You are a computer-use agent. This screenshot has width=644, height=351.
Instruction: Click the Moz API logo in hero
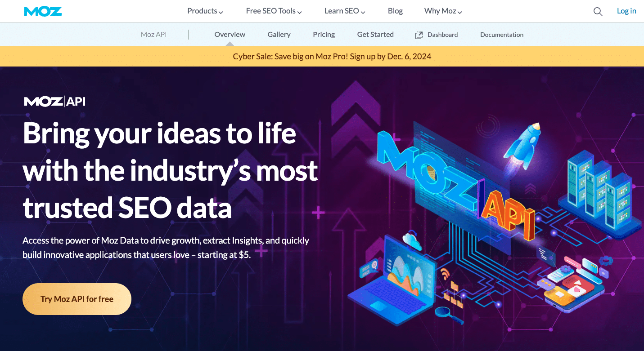point(54,102)
